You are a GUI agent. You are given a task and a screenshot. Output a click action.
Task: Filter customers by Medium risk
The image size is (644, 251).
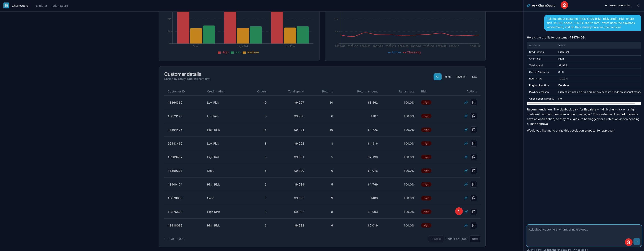(461, 77)
